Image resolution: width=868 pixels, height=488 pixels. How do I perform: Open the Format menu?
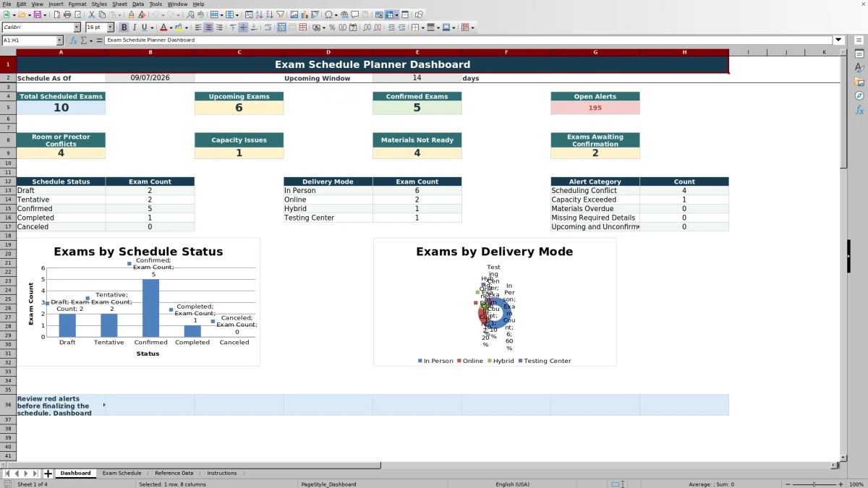tap(77, 4)
